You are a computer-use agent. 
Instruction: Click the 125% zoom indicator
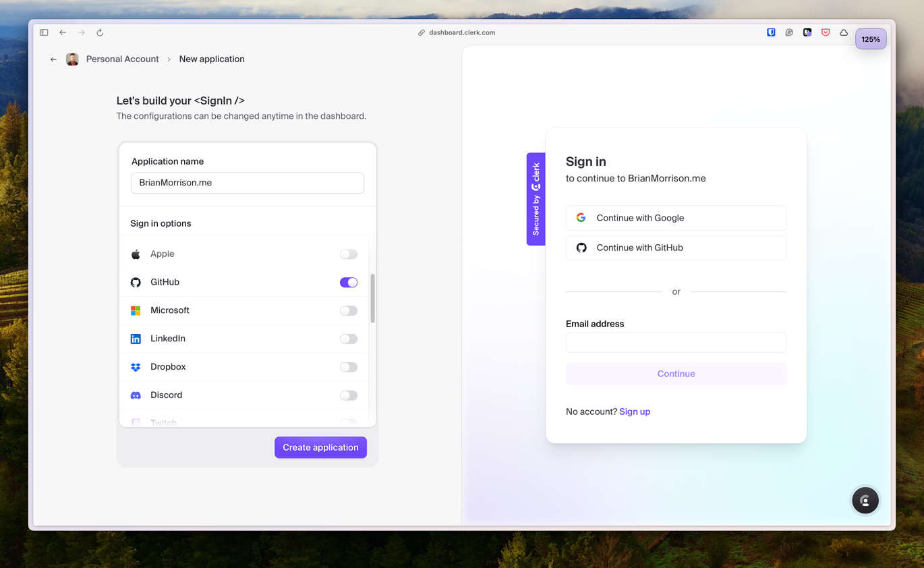871,39
